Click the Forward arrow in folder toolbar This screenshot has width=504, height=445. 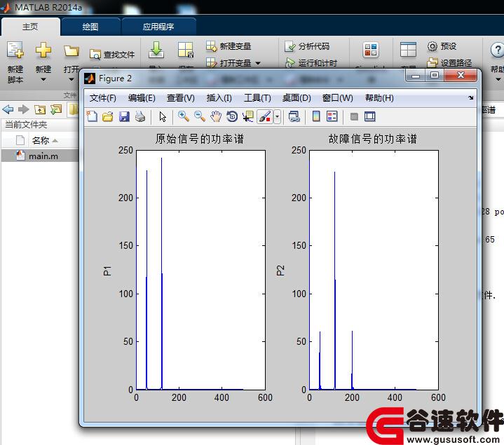tap(23, 109)
